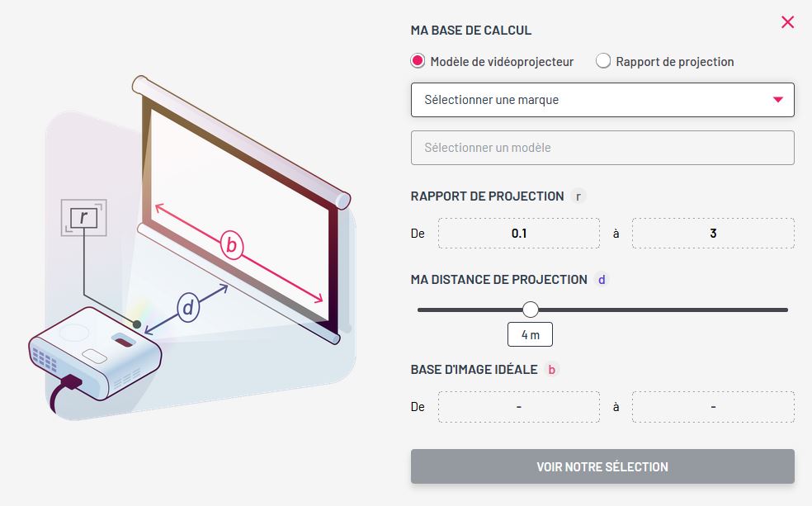Click the 0.1 ratio input field

pyautogui.click(x=518, y=233)
